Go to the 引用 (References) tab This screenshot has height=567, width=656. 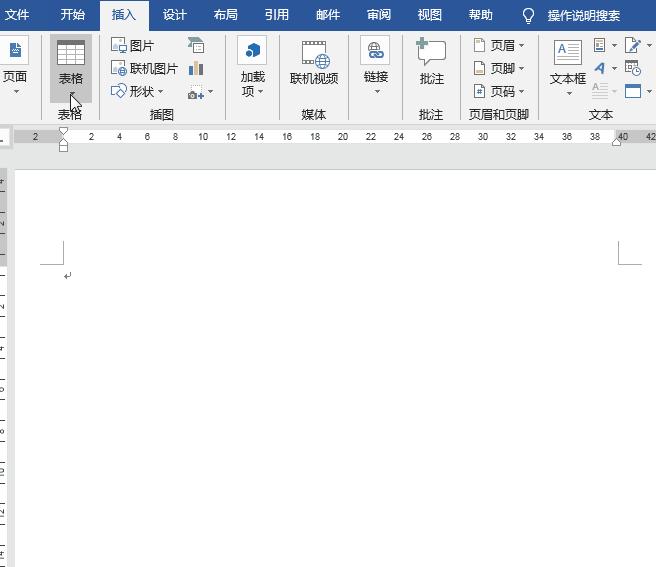click(x=277, y=15)
